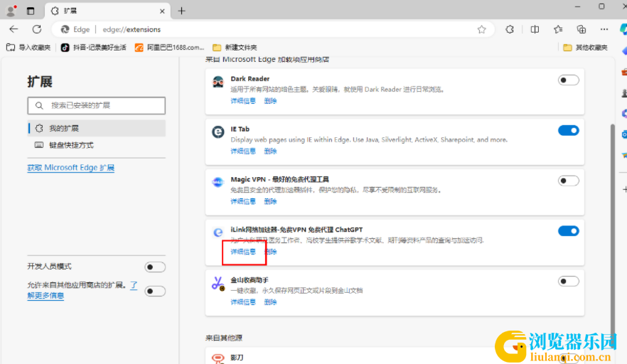
Task: Enable the Dark Reader extension toggle
Action: point(568,80)
